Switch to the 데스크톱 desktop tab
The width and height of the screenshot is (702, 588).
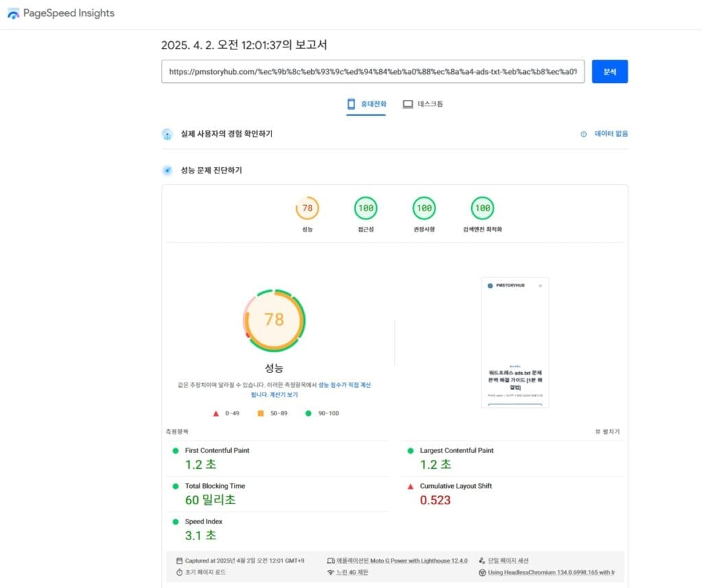point(422,104)
